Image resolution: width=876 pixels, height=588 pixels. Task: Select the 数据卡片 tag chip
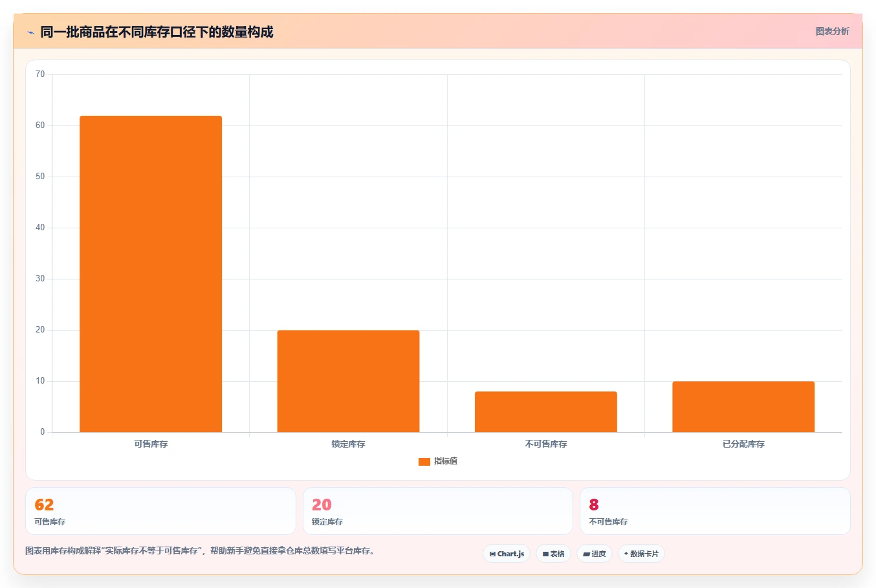click(641, 554)
